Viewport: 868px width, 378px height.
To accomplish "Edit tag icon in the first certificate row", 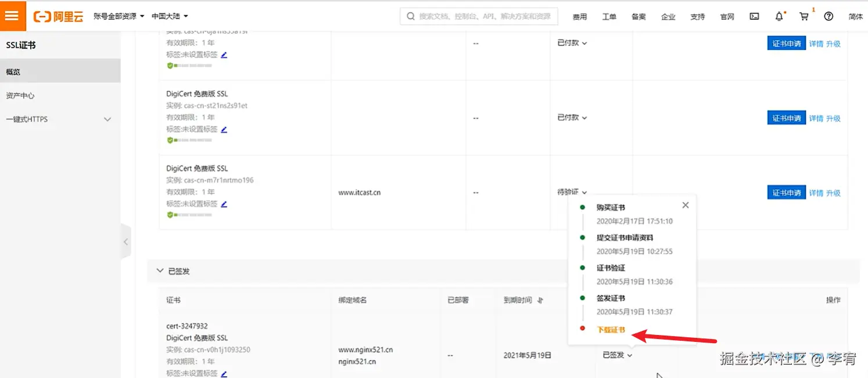I will (x=224, y=55).
